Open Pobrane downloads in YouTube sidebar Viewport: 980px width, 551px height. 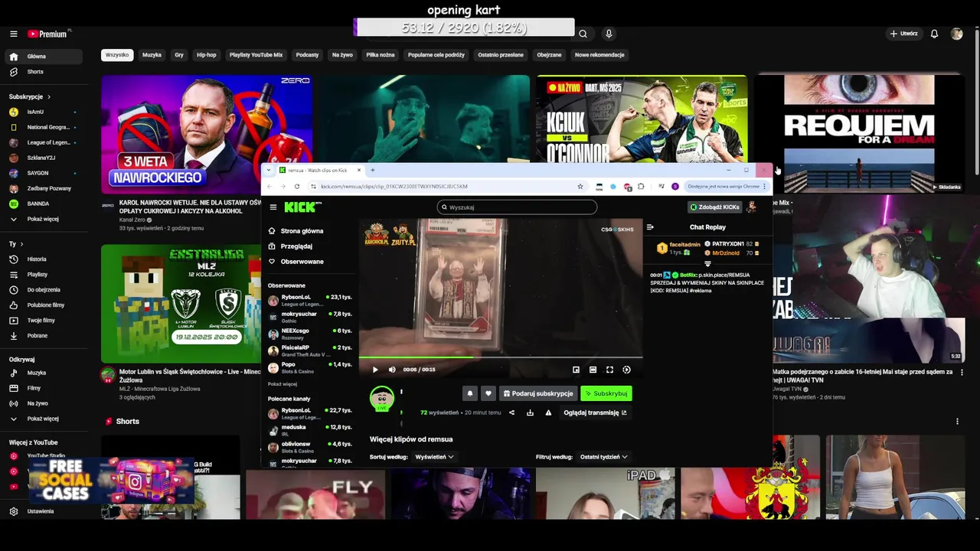[44, 336]
